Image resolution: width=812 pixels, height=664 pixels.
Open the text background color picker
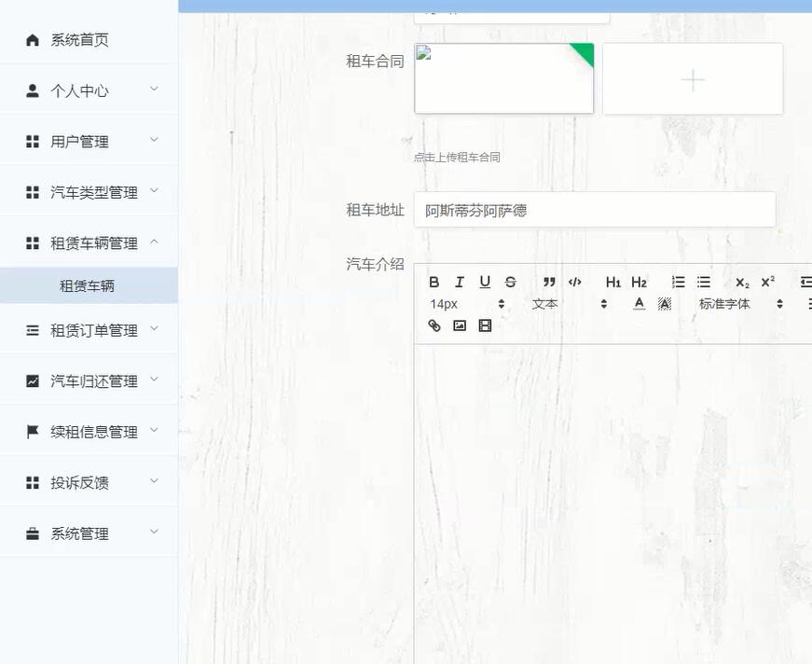(x=665, y=304)
